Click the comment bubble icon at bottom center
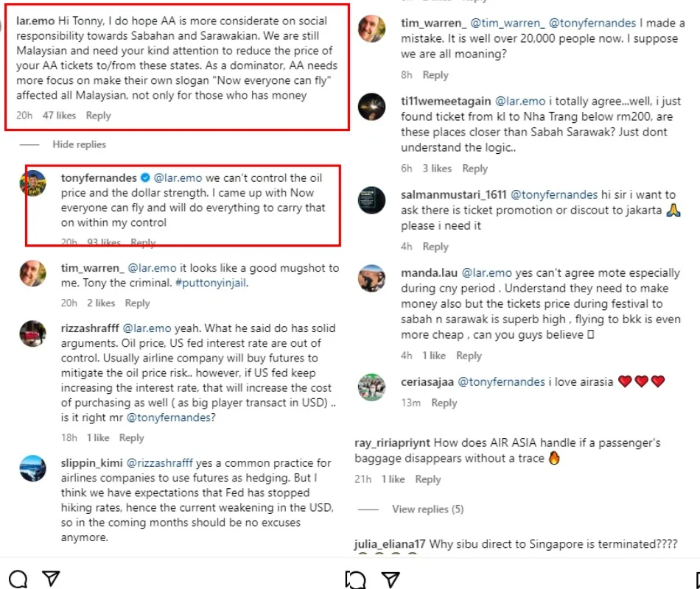The height and width of the screenshot is (589, 700). (x=356, y=579)
